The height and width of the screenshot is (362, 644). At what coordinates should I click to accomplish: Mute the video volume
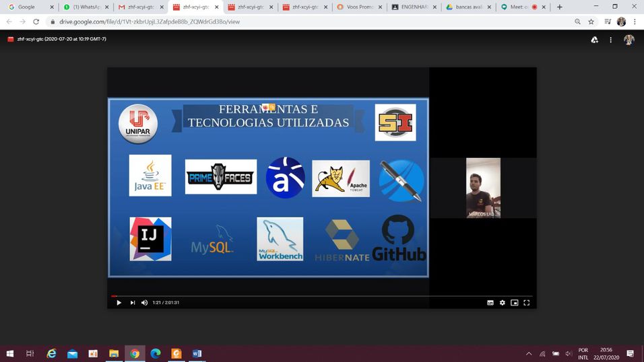point(144,303)
